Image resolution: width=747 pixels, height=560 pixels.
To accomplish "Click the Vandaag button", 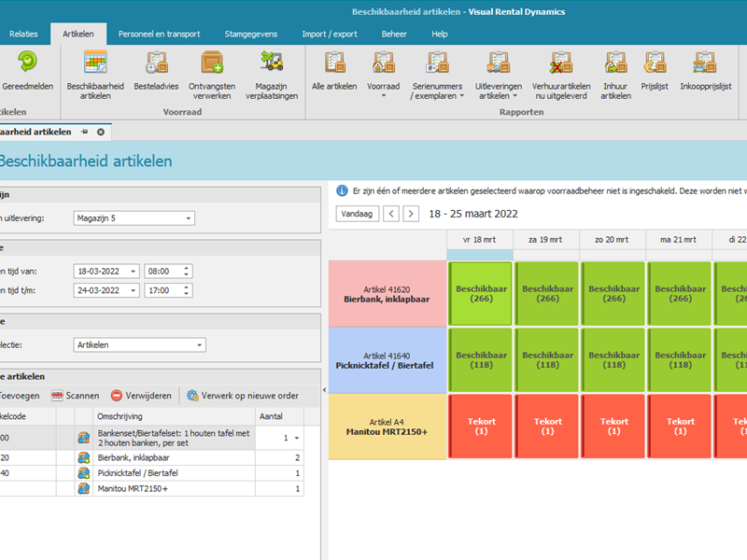I will pos(356,214).
